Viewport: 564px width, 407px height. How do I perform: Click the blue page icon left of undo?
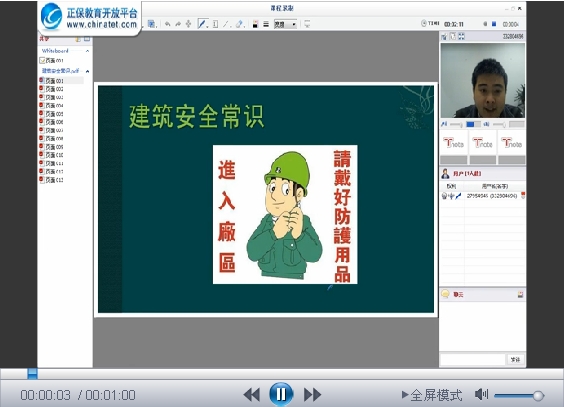[x=151, y=24]
